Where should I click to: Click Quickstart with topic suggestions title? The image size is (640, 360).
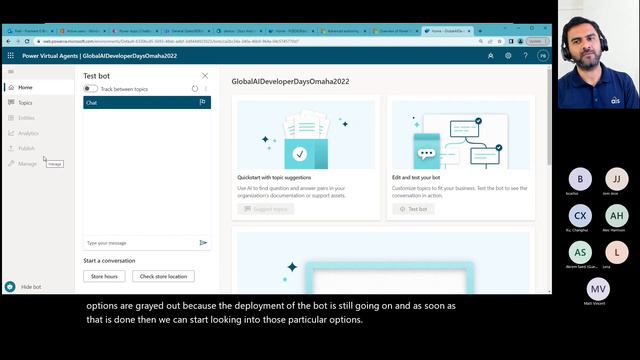tap(274, 178)
